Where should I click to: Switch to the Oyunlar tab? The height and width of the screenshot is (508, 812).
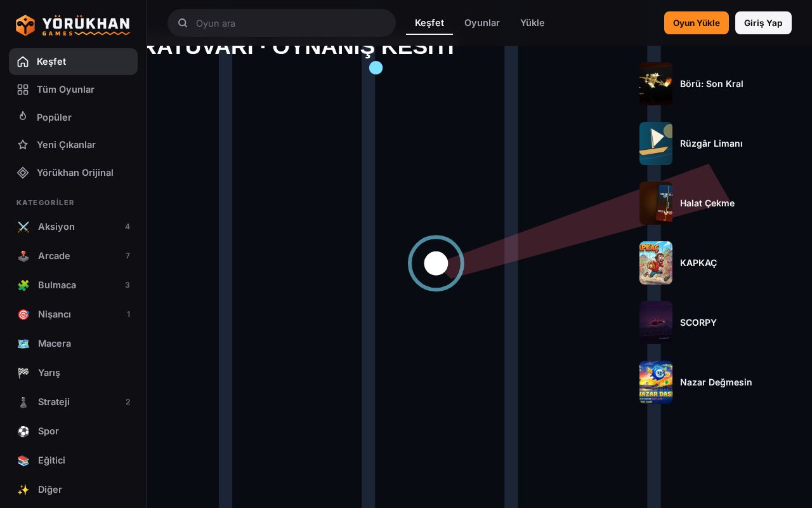point(482,23)
